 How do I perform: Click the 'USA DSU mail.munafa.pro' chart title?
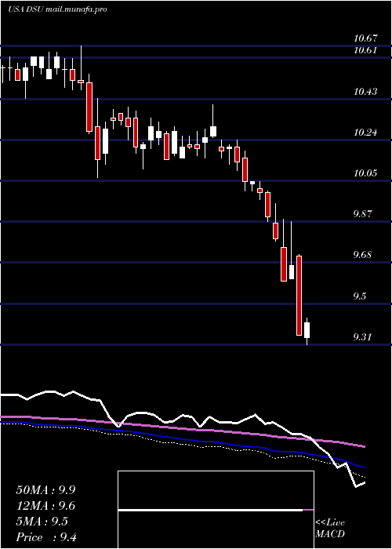(57, 9)
